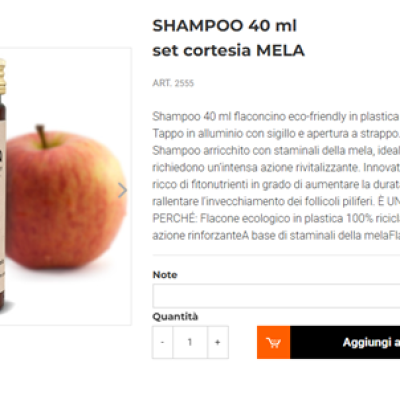Click the Tappo in alluminio description line
Viewport: 400px width, 400px height.
pos(276,133)
